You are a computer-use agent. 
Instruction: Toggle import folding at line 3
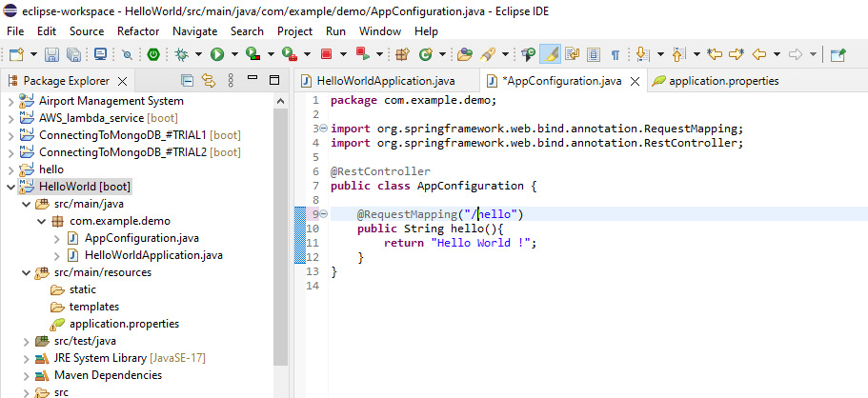pyautogui.click(x=324, y=129)
